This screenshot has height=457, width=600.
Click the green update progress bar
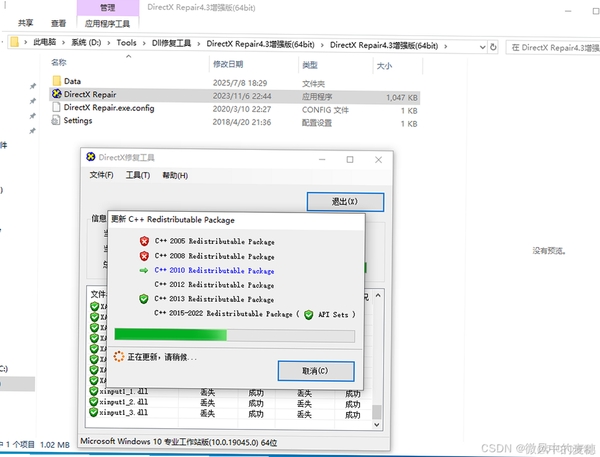click(x=235, y=335)
